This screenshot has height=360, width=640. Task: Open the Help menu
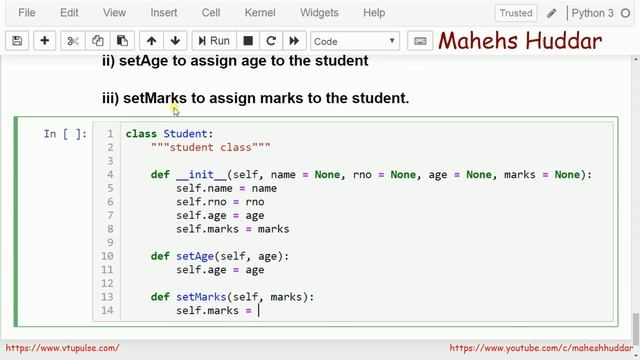tap(374, 13)
